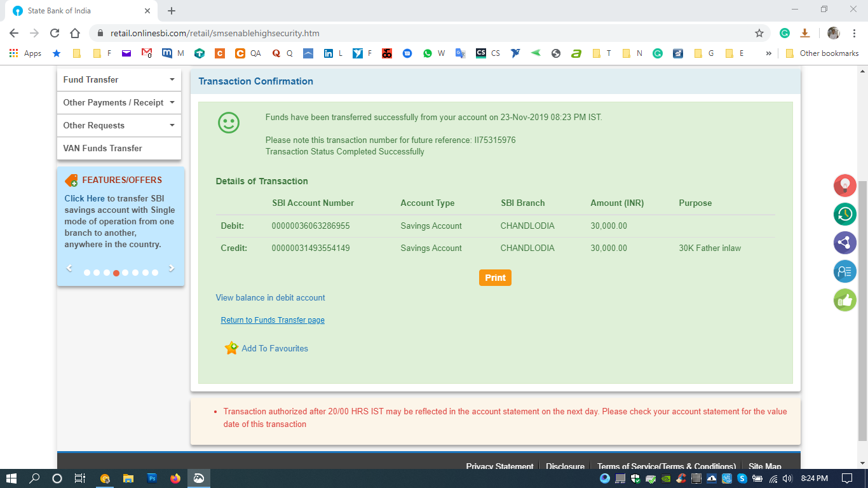
Task: Select the last offers carousel dot
Action: (155, 273)
